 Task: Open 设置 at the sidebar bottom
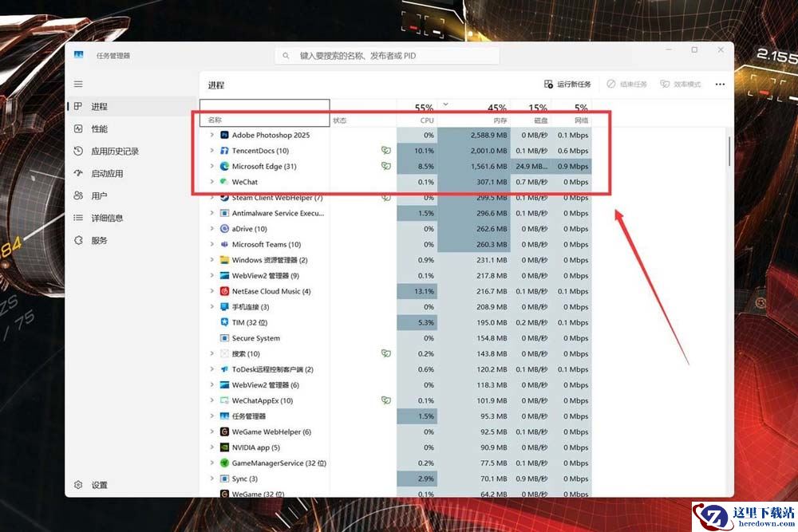click(132, 485)
